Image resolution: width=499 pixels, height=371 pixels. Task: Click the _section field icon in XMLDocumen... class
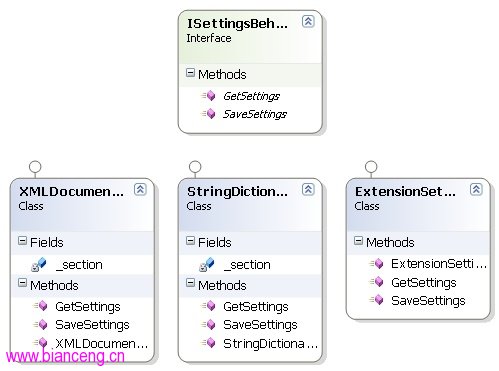(x=39, y=264)
